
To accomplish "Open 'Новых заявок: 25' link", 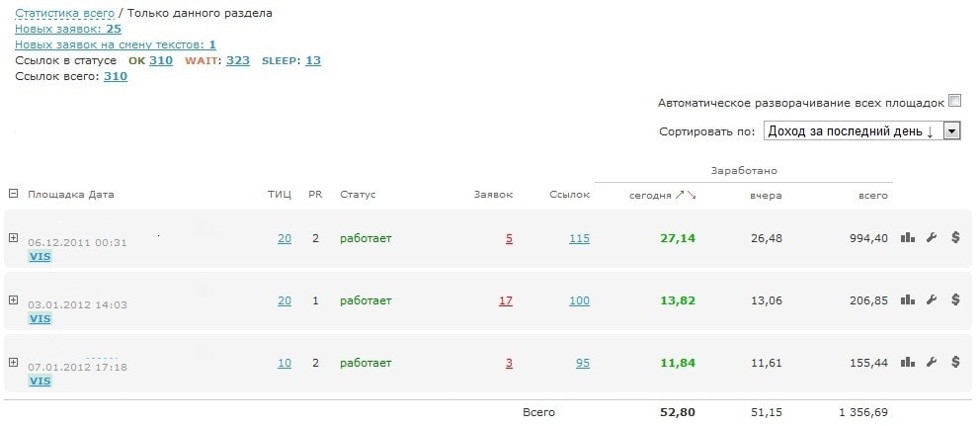I will pos(68,29).
